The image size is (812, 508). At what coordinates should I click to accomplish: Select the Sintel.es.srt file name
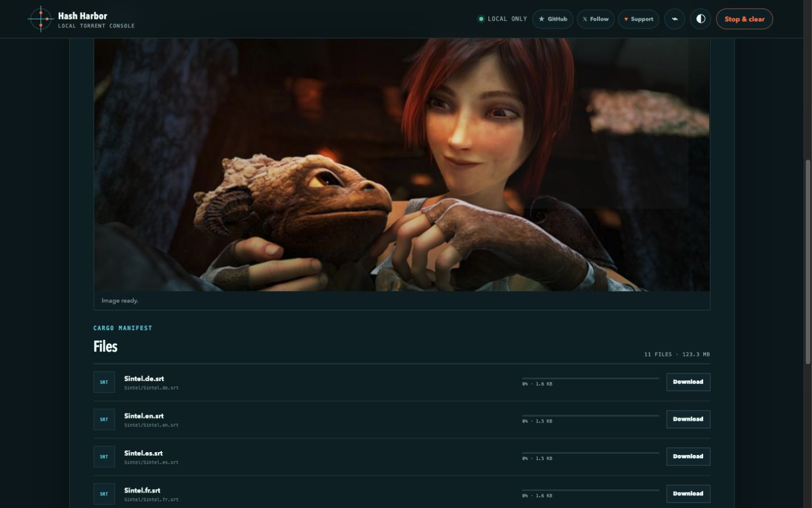(x=144, y=453)
